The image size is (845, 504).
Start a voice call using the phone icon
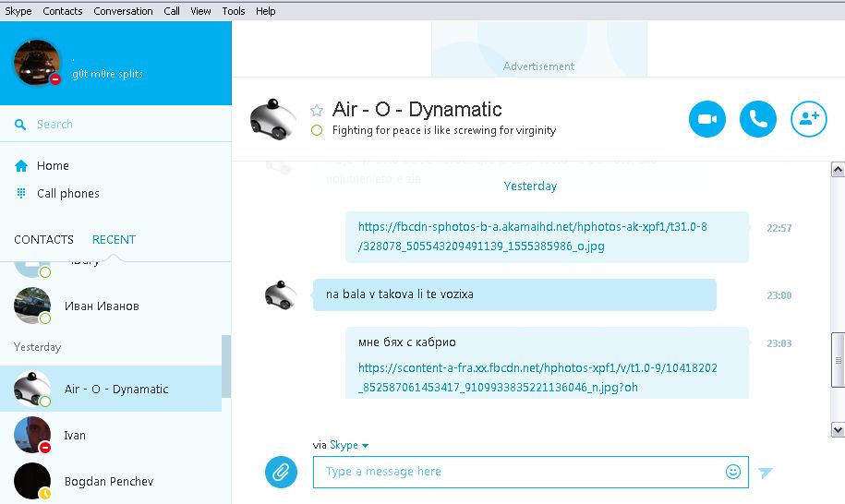(757, 119)
